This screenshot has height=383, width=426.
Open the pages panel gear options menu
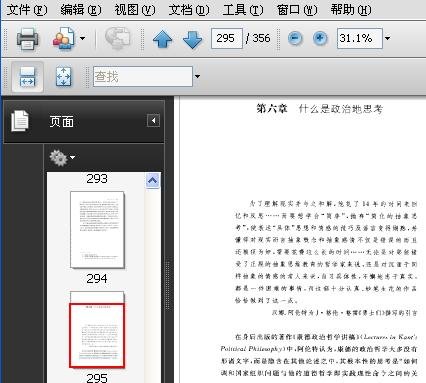point(62,157)
